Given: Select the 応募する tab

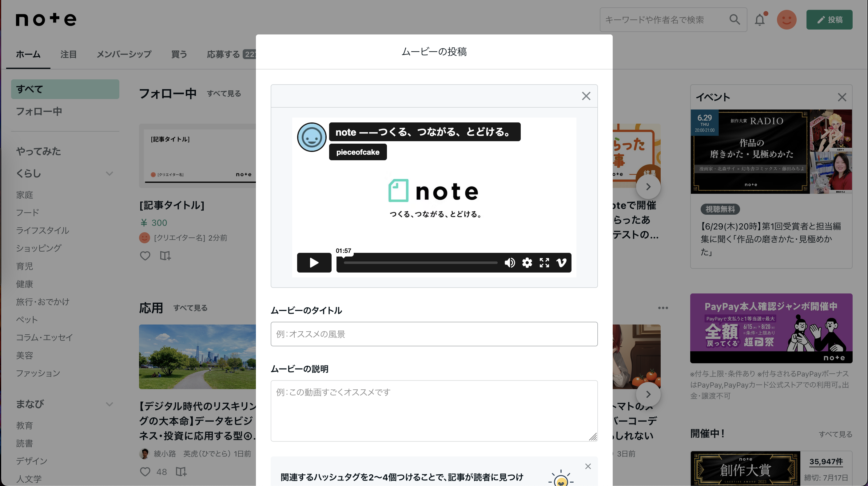Looking at the screenshot, I should tap(223, 54).
